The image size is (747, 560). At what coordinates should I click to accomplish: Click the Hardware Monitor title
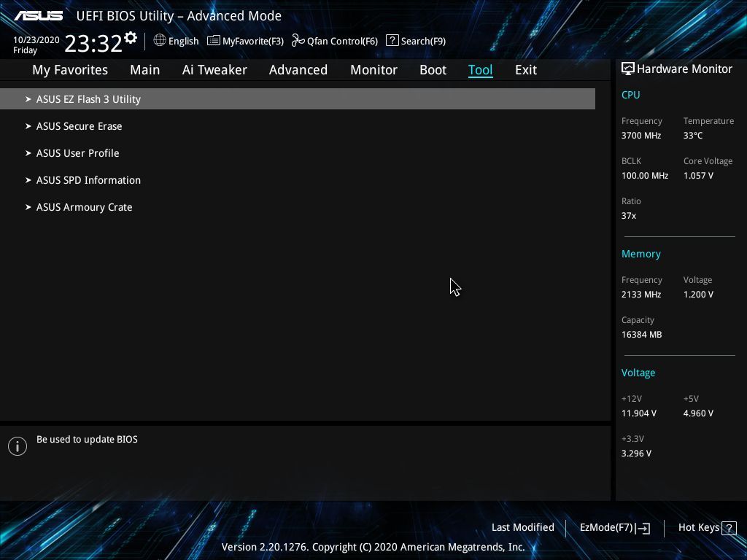[684, 69]
